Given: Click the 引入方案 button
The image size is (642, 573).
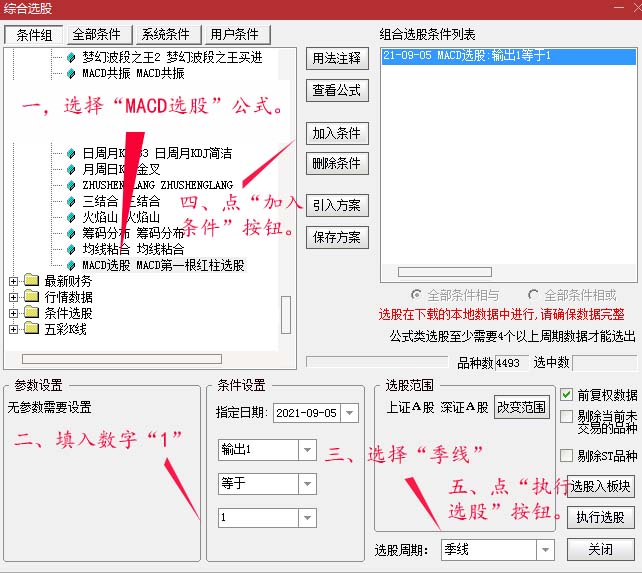Looking at the screenshot, I should [337, 205].
